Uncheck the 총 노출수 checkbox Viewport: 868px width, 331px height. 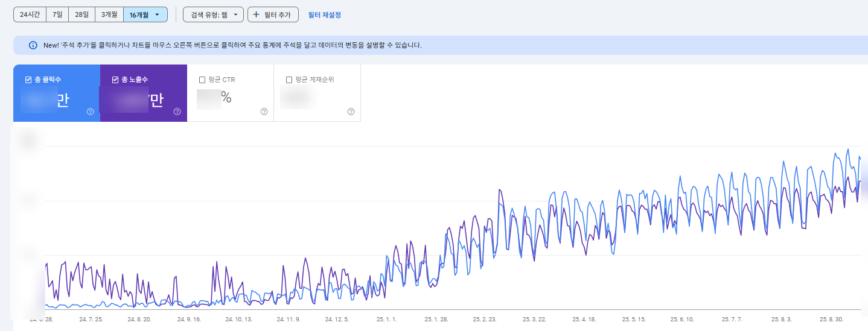click(115, 80)
